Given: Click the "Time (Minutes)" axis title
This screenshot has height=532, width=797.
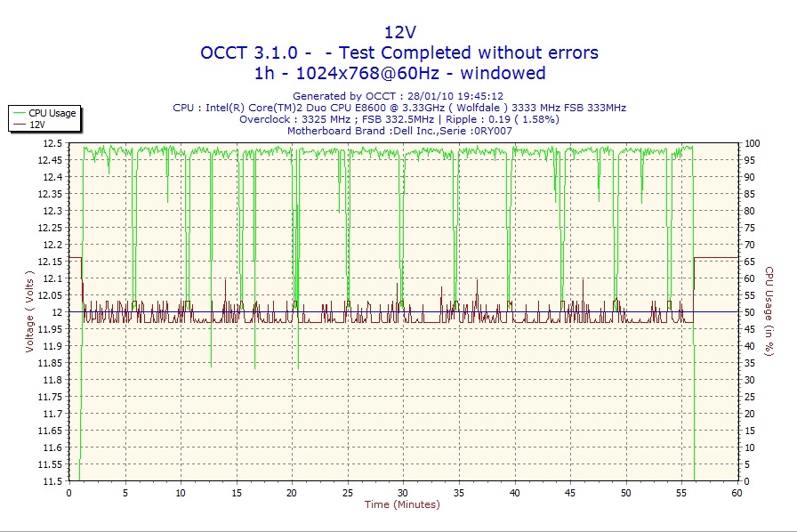Looking at the screenshot, I should click(x=402, y=504).
